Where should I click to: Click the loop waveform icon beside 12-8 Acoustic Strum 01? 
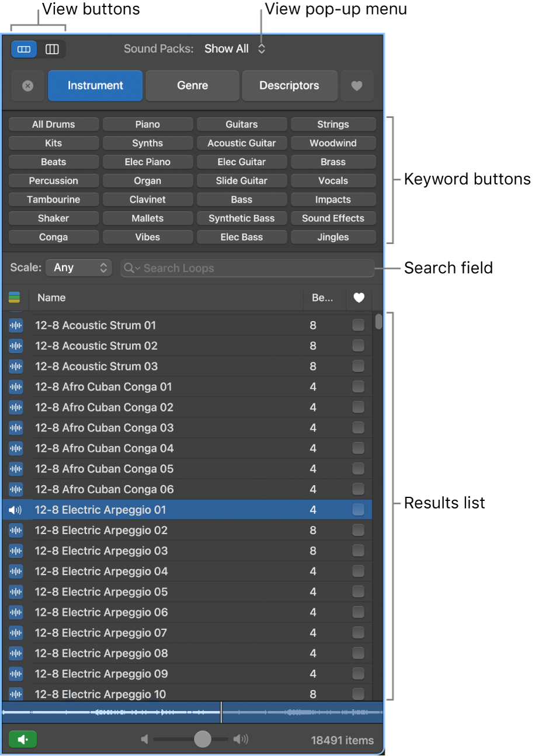(16, 325)
